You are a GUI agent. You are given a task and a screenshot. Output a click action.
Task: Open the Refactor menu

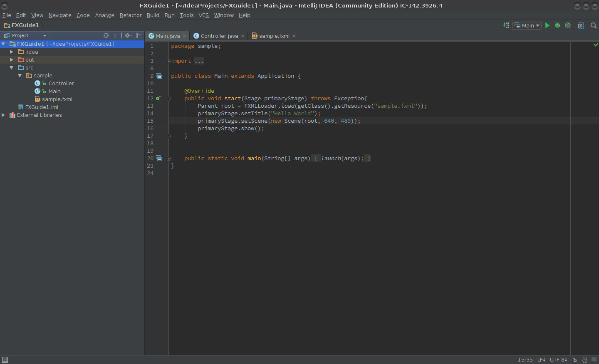click(x=131, y=15)
